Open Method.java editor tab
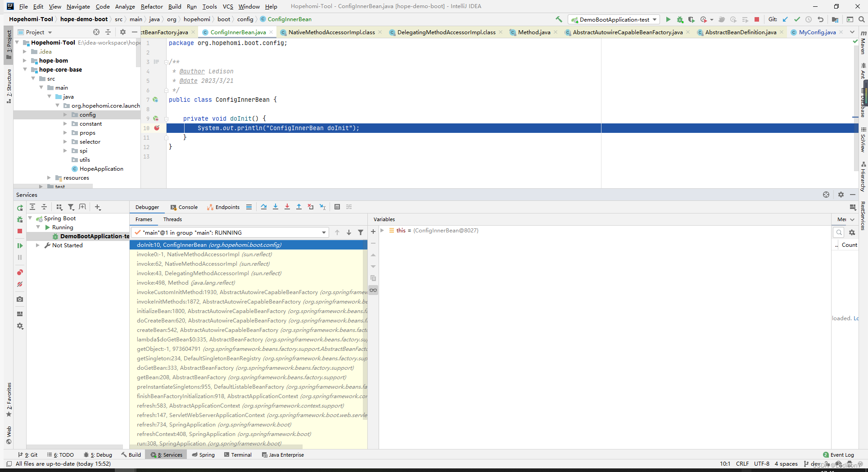Image resolution: width=868 pixels, height=472 pixels. (x=534, y=32)
